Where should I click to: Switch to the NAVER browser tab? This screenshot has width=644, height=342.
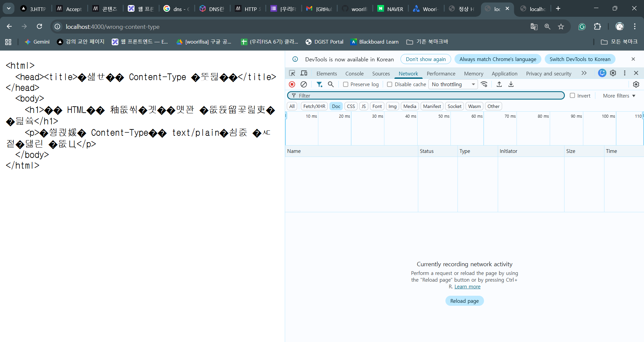tap(390, 9)
